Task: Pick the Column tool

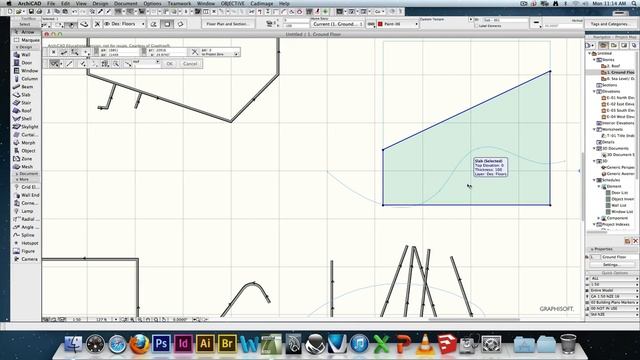Action: coord(26,79)
